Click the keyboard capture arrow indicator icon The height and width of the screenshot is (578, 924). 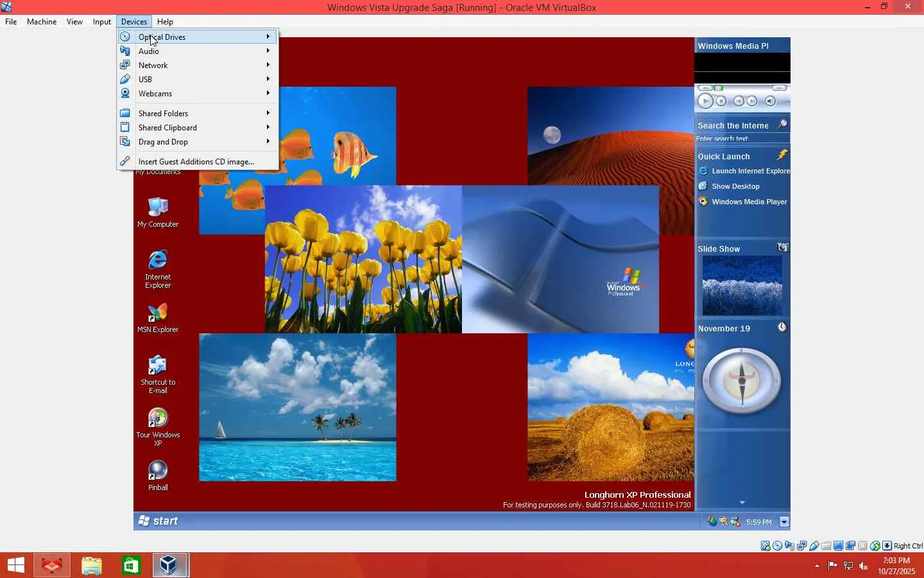(887, 546)
